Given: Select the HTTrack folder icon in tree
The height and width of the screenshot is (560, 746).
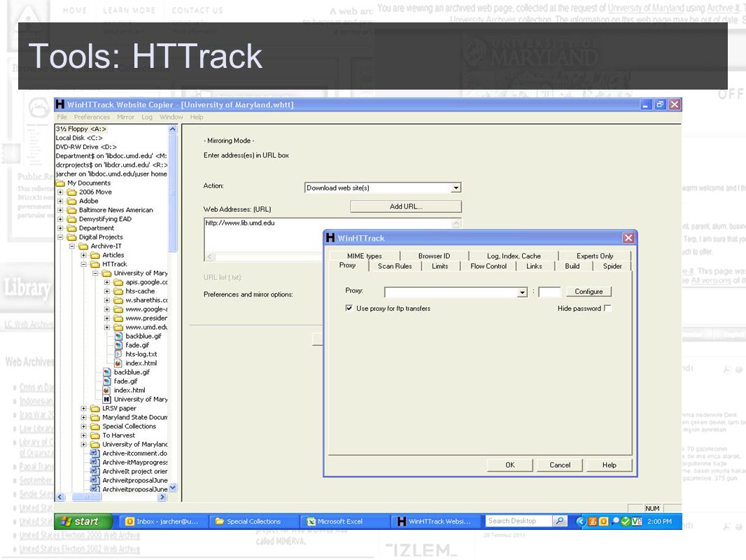Looking at the screenshot, I should tap(94, 265).
